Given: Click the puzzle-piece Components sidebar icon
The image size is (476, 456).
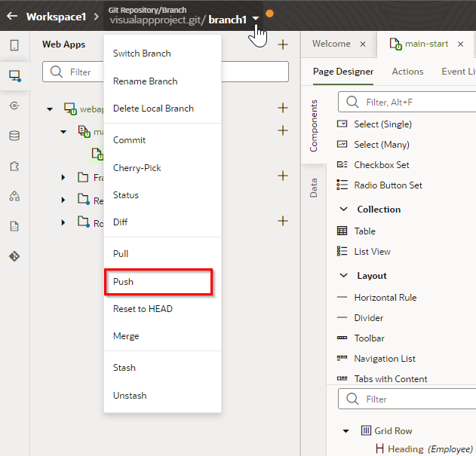Looking at the screenshot, I should click(14, 166).
